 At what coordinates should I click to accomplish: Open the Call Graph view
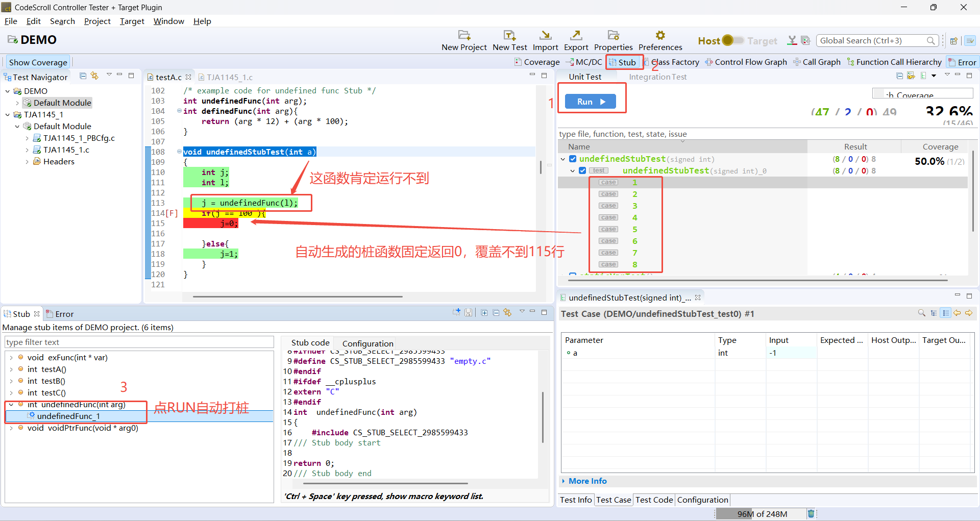[817, 62]
